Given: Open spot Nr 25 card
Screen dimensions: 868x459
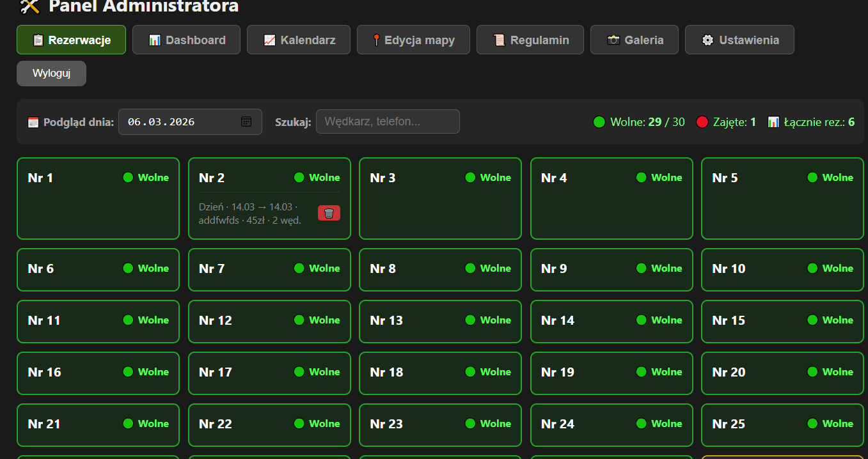Looking at the screenshot, I should click(782, 424).
